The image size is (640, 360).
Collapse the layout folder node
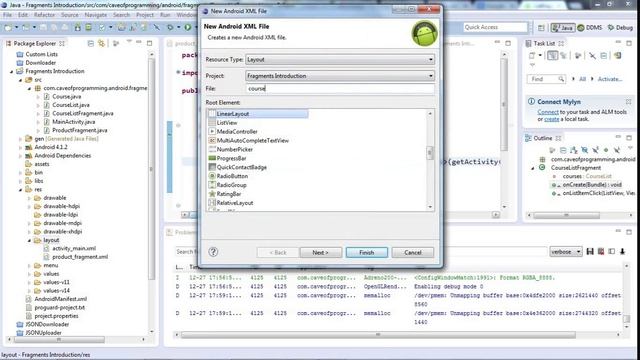coord(29,240)
